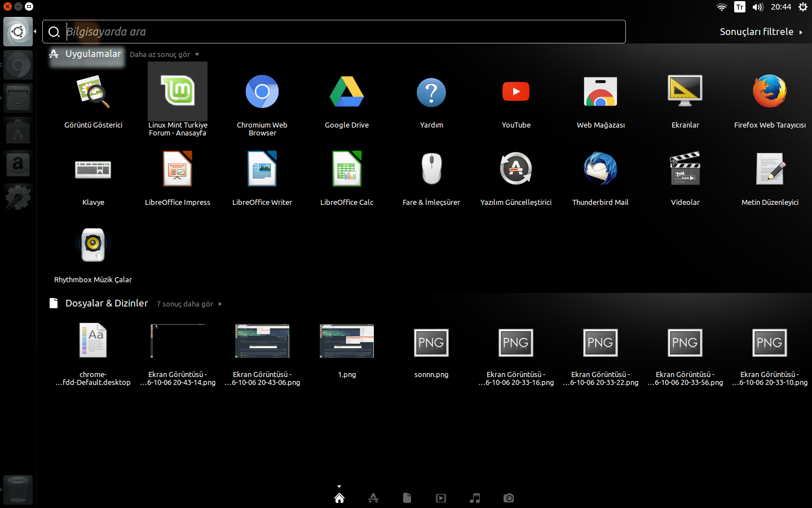812x508 pixels.
Task: Launch the YouTube app
Action: 516,91
